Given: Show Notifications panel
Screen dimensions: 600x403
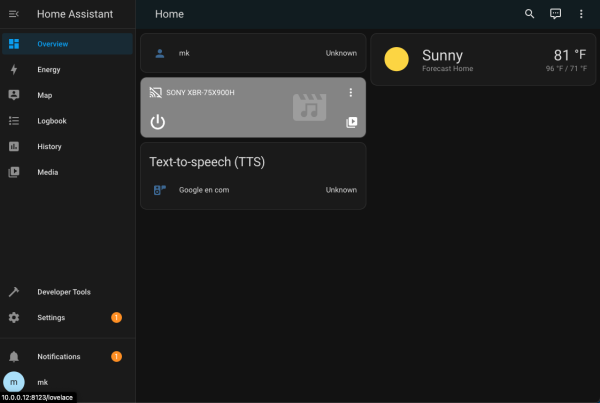Looking at the screenshot, I should point(58,356).
